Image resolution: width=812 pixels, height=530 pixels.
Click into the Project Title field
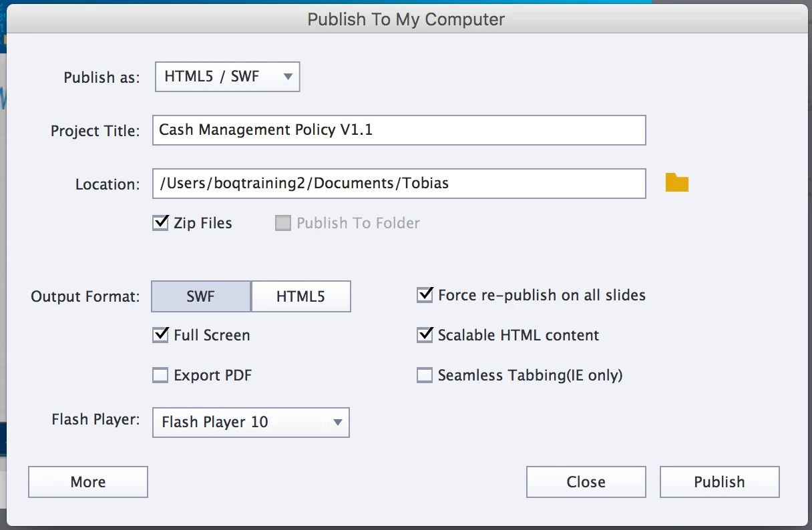399,130
